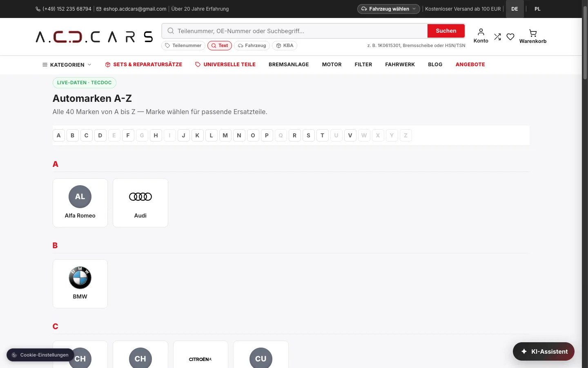Jump to letter B in alphabet index

pos(73,135)
